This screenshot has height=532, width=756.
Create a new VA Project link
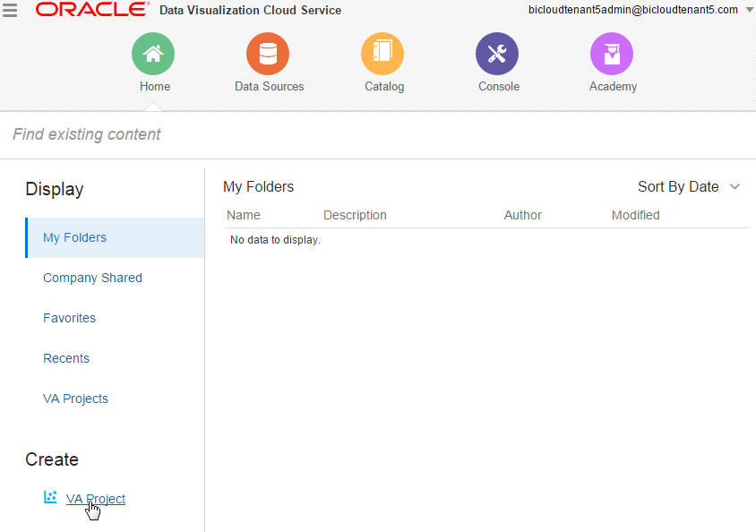(x=96, y=499)
